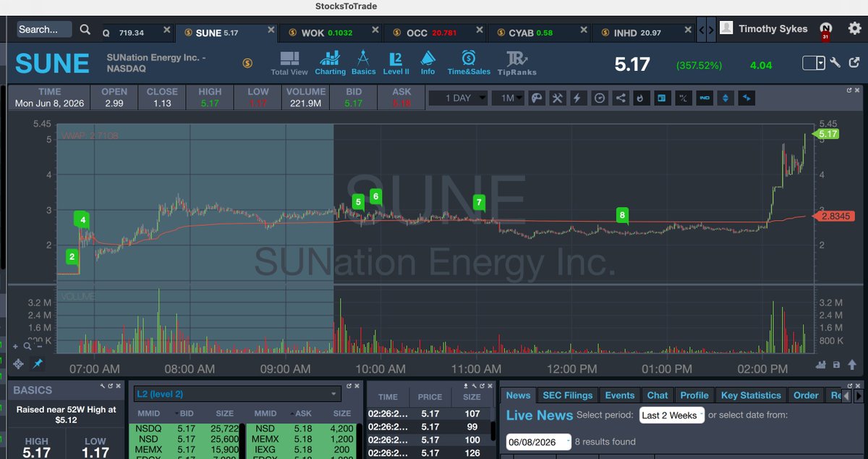Pop out the chart panel
Screen dimensions: 868x459
click(850, 90)
